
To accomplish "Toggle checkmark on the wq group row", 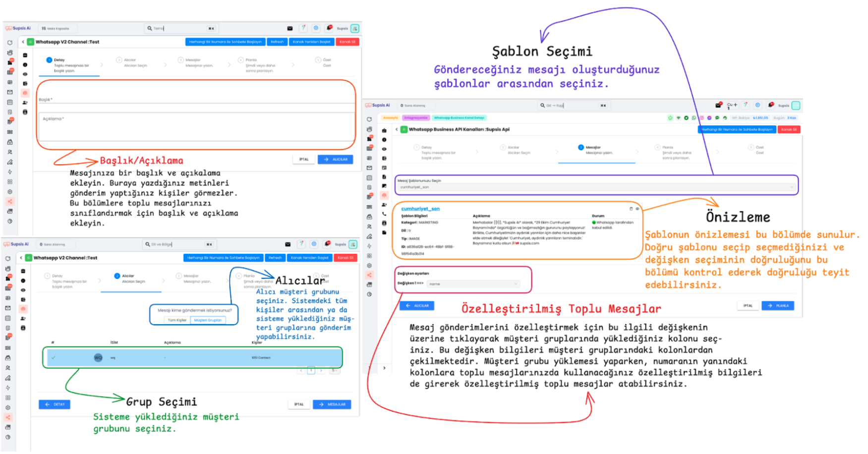I will [x=53, y=357].
